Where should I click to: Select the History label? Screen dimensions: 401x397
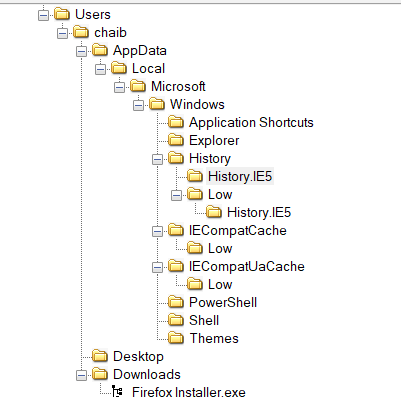point(210,159)
